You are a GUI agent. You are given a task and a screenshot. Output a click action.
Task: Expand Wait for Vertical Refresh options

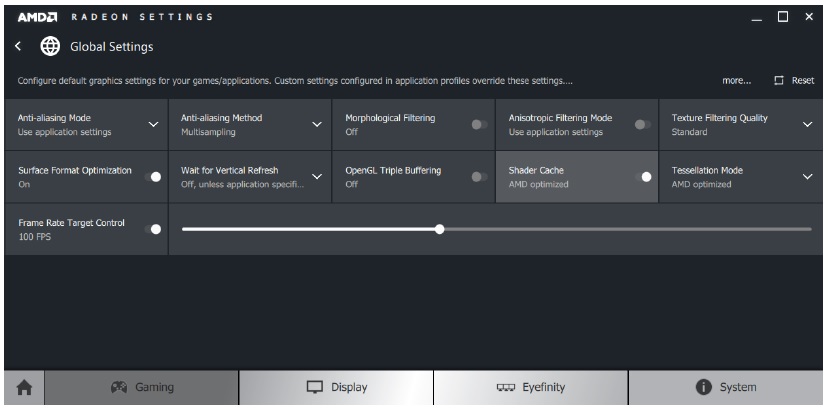point(317,177)
